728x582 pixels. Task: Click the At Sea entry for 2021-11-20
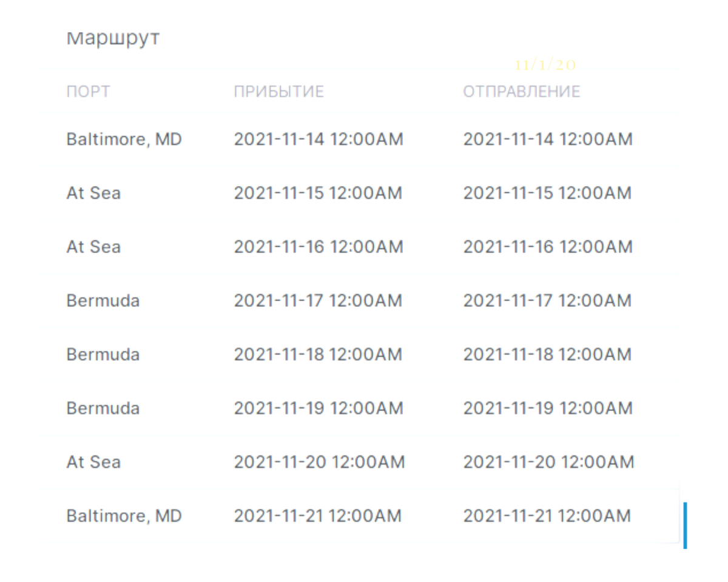pos(93,462)
